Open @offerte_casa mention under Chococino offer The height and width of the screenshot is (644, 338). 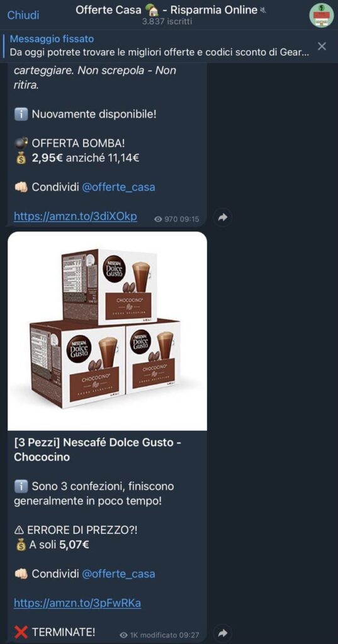[x=118, y=574]
